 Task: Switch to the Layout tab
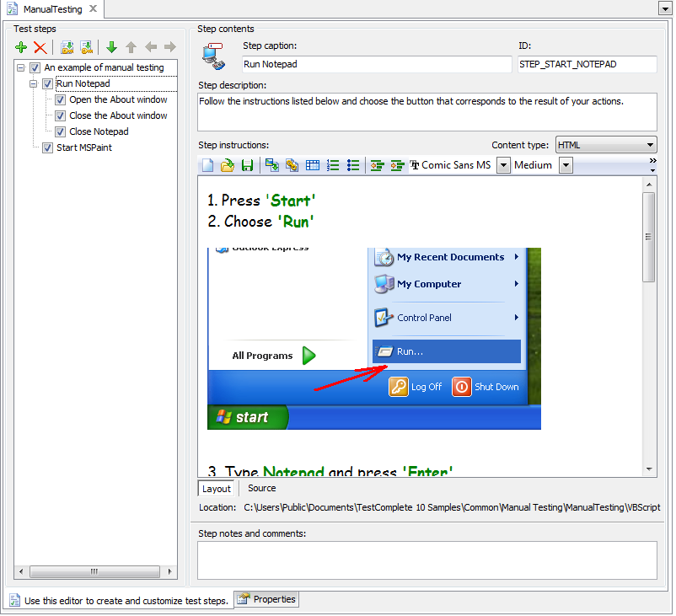click(216, 489)
